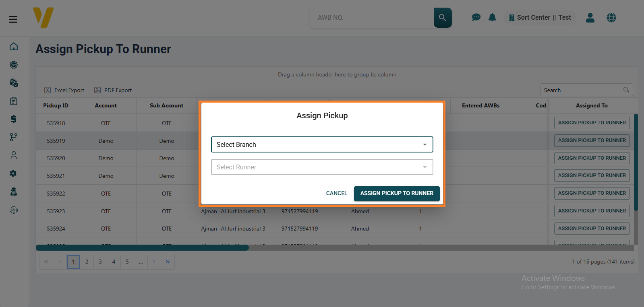Image resolution: width=644 pixels, height=307 pixels.
Task: Confirm Assign Pickup To Runner in dialog
Action: [x=397, y=194]
